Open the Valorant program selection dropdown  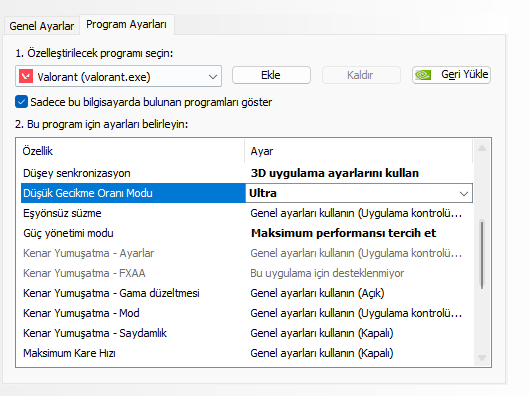pyautogui.click(x=118, y=76)
